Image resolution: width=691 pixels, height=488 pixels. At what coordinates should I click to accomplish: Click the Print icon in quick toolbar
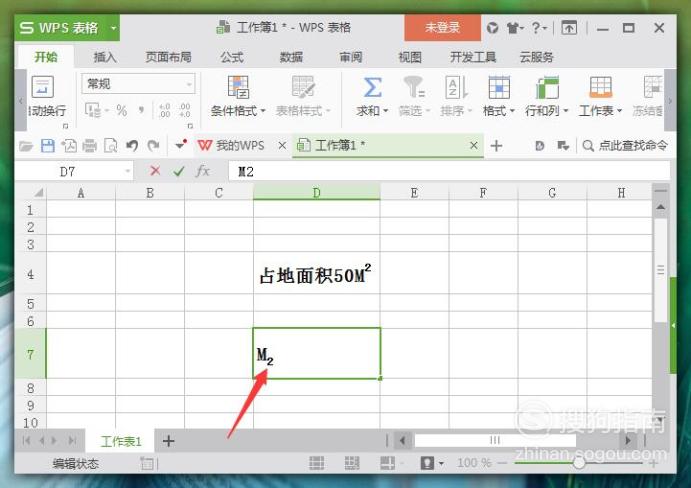[89, 145]
